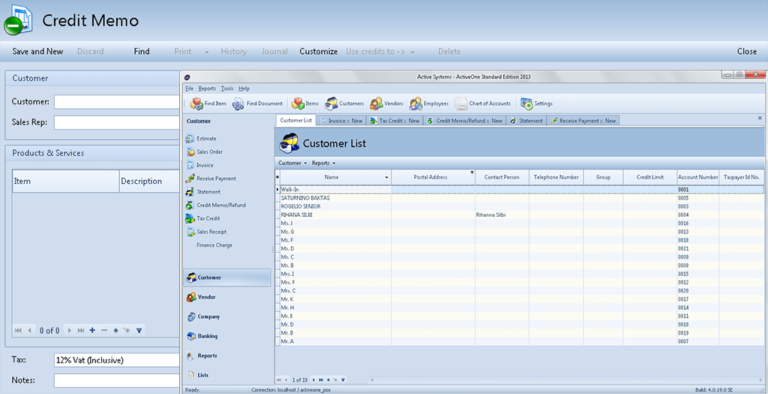Select the SATURNINO BAKTAS customer row

click(x=521, y=198)
